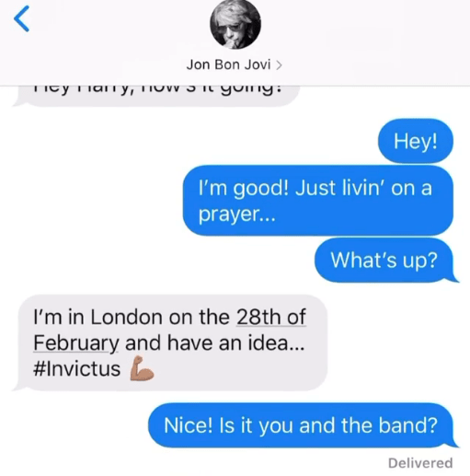The width and height of the screenshot is (470, 476).
Task: Tap 'I'm good!' text in the blue bubble
Action: (244, 189)
